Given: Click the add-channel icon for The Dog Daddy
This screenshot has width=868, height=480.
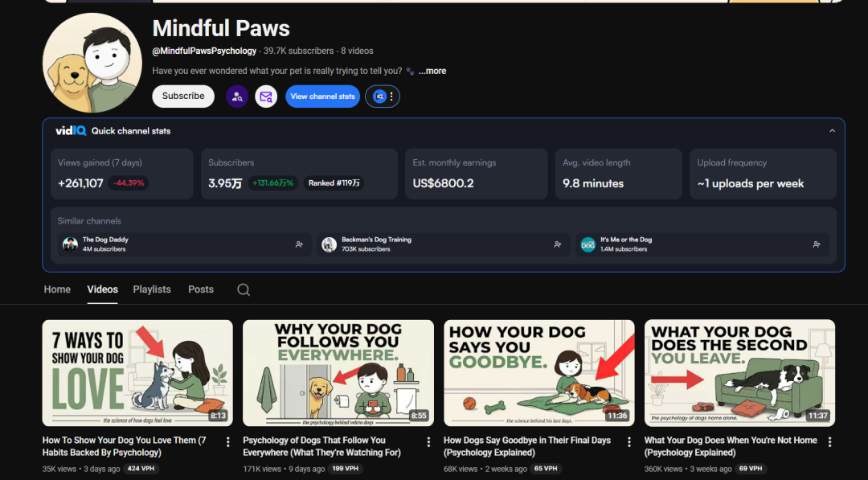Looking at the screenshot, I should tap(299, 244).
